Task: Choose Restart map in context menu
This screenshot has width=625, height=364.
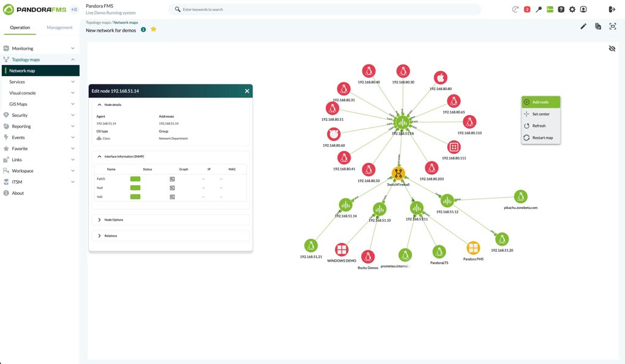Action: click(542, 138)
